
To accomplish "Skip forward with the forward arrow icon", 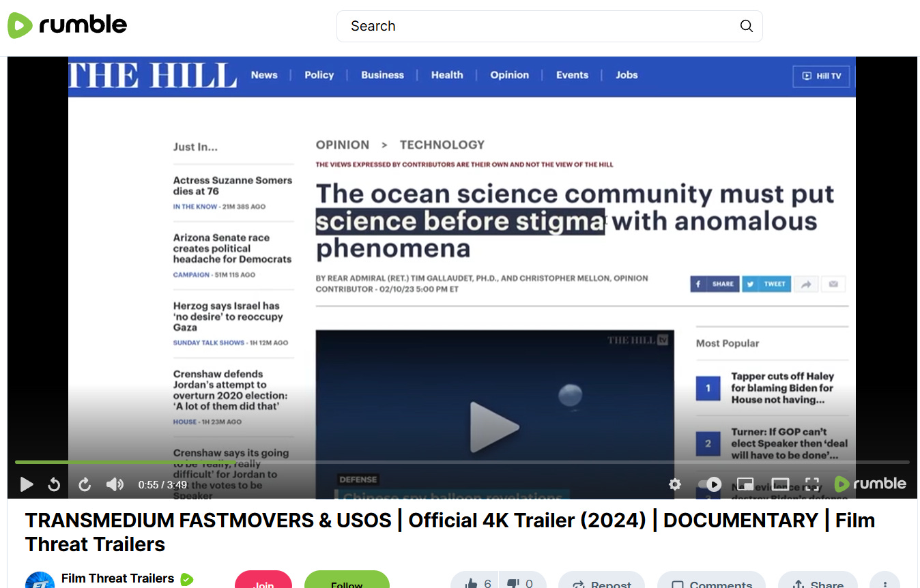I will click(85, 484).
